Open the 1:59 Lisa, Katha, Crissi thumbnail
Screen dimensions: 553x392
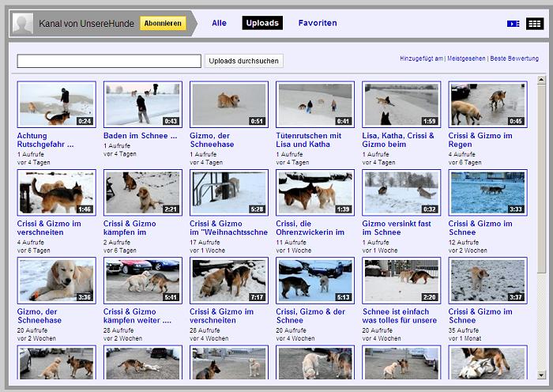point(401,104)
